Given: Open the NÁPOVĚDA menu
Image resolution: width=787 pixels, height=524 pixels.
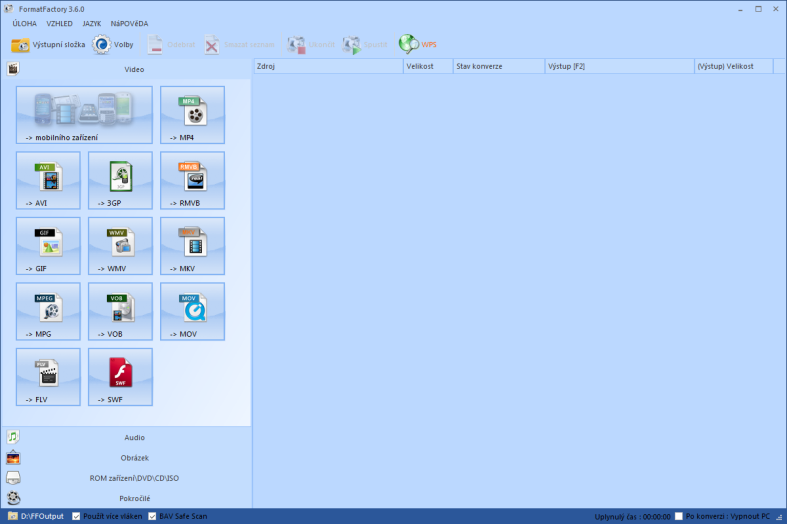Looking at the screenshot, I should [x=129, y=24].
